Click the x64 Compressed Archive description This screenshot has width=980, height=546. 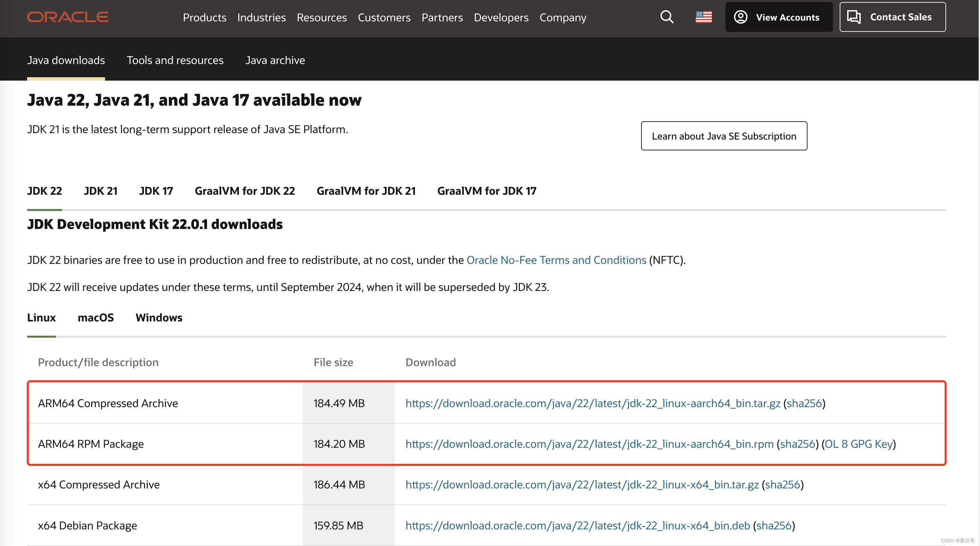click(99, 484)
